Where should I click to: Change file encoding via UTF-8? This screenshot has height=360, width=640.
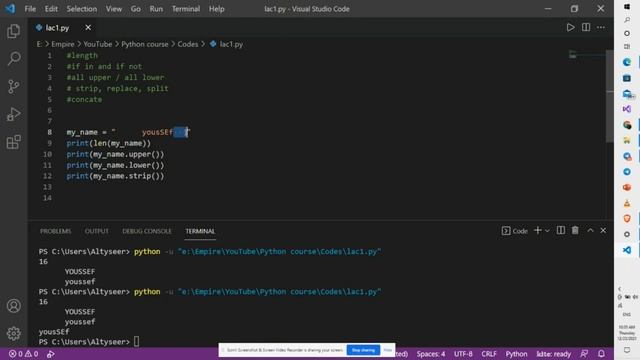click(x=463, y=354)
